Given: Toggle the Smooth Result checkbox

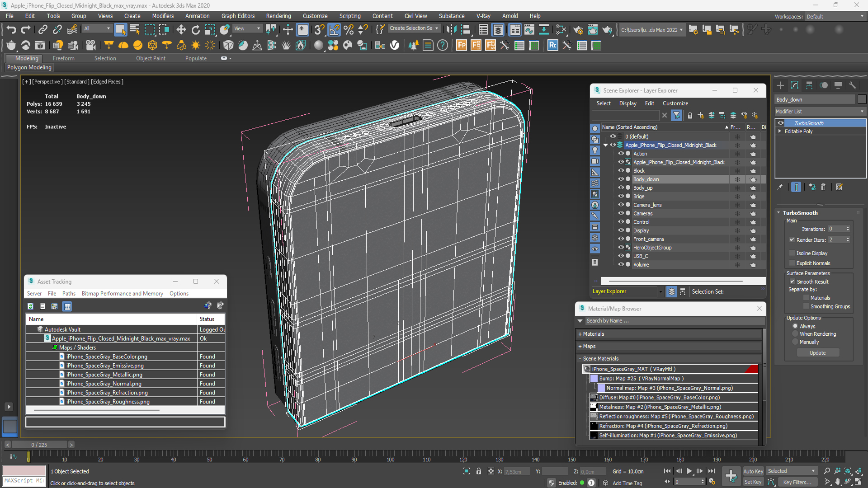Looking at the screenshot, I should click(792, 282).
